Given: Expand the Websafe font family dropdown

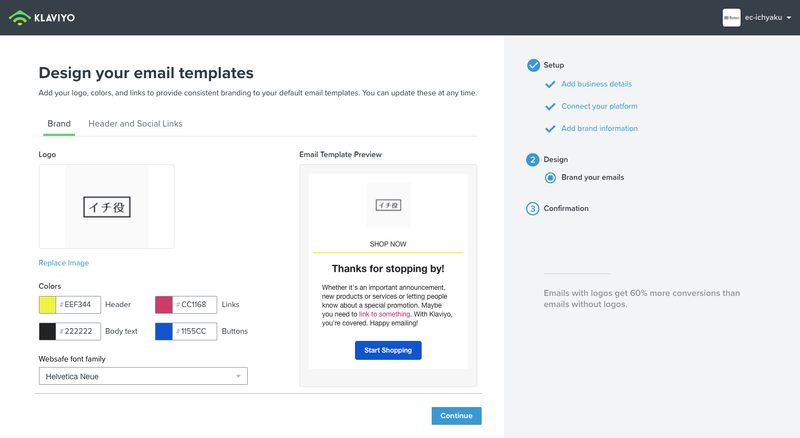Looking at the screenshot, I should [143, 376].
